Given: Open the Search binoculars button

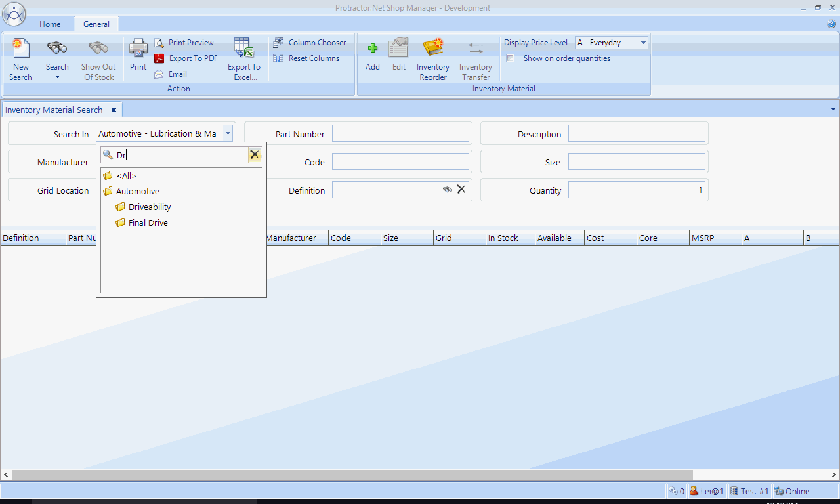Looking at the screenshot, I should 57,48.
